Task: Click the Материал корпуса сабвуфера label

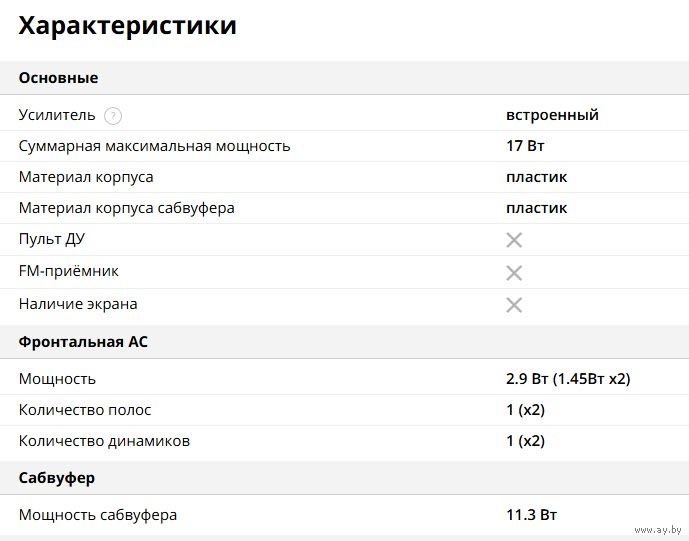Action: (127, 208)
